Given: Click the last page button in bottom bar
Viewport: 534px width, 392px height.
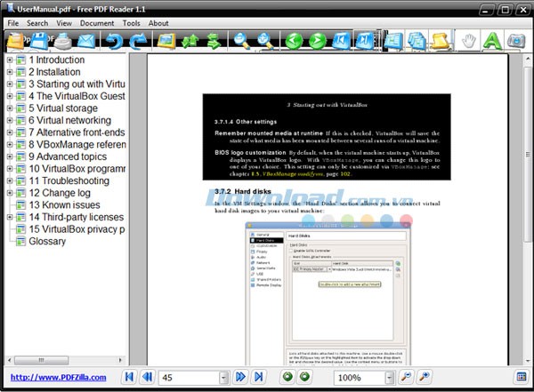Looking at the screenshot, I should pos(258,377).
